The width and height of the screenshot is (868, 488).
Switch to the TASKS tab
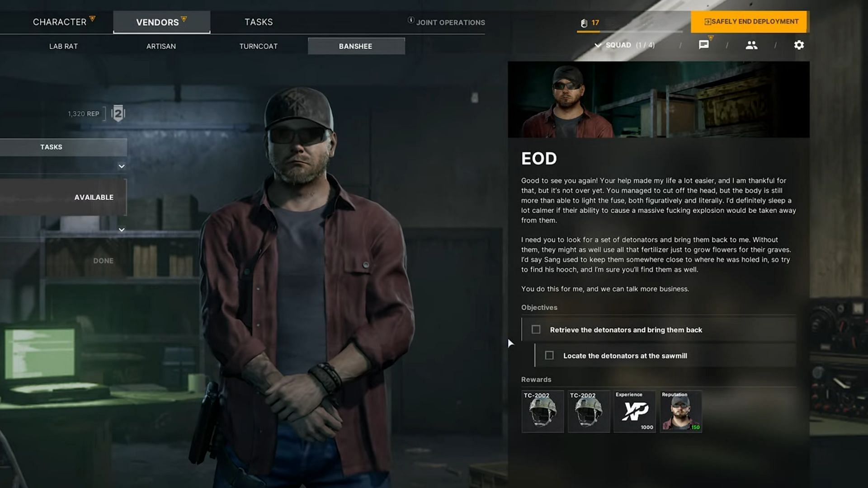(x=258, y=22)
